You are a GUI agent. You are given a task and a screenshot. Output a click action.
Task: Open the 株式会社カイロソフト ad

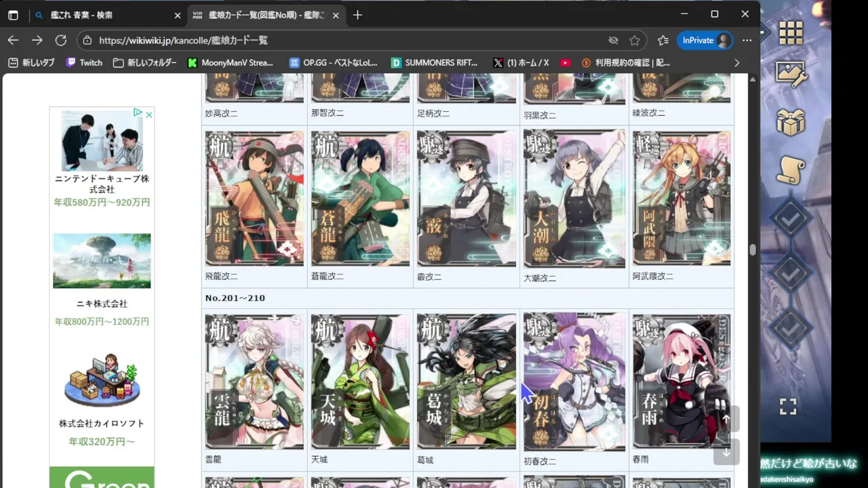coord(102,400)
